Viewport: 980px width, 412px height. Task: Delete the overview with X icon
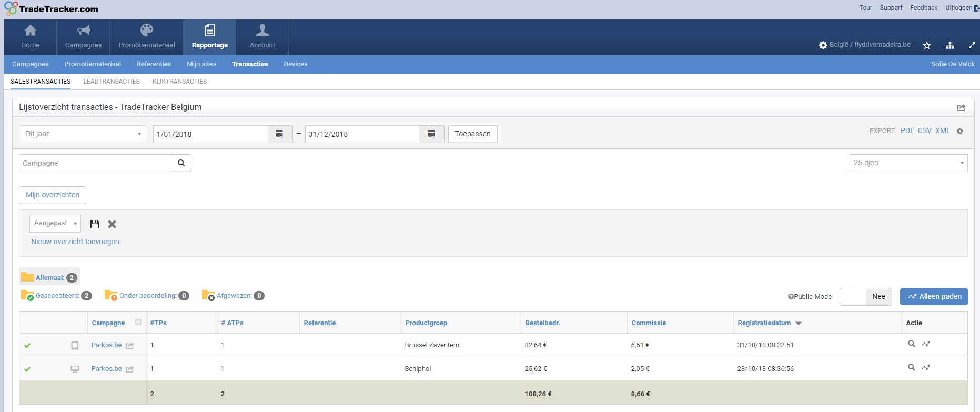112,224
